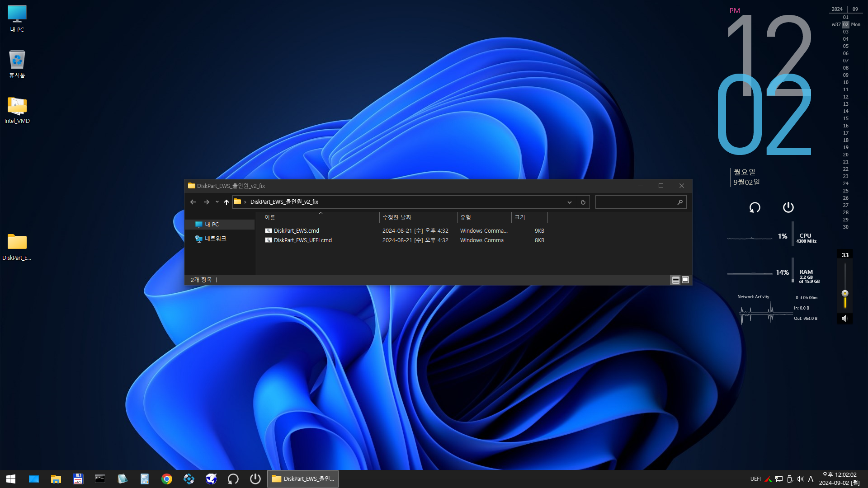This screenshot has width=868, height=488.
Task: Adjust the widget volume slider knob
Action: [x=845, y=293]
